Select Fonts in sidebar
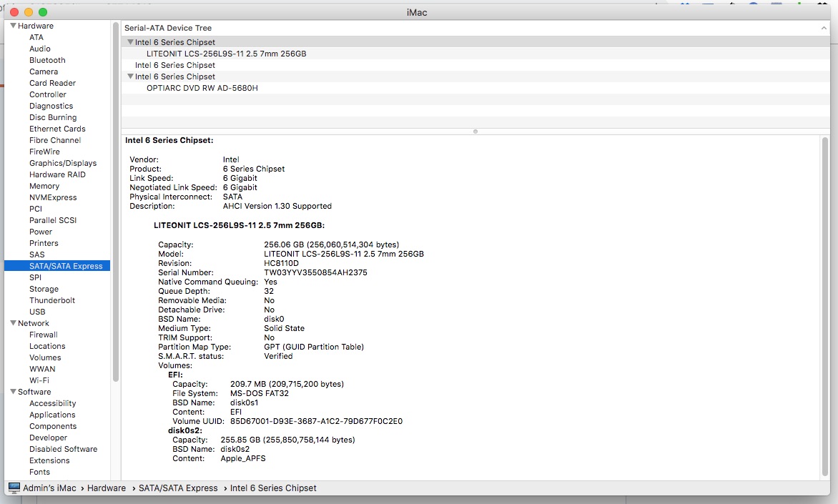 click(39, 472)
